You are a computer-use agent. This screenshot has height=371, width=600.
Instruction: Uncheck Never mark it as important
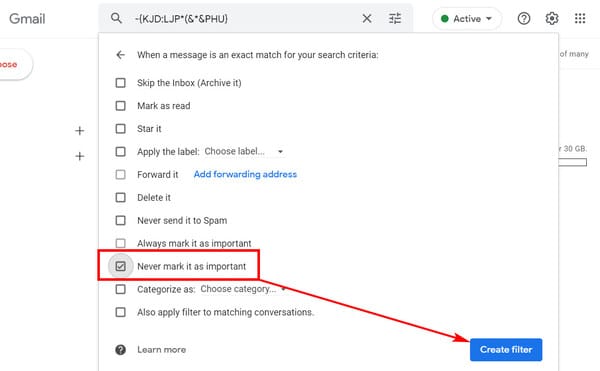(121, 266)
